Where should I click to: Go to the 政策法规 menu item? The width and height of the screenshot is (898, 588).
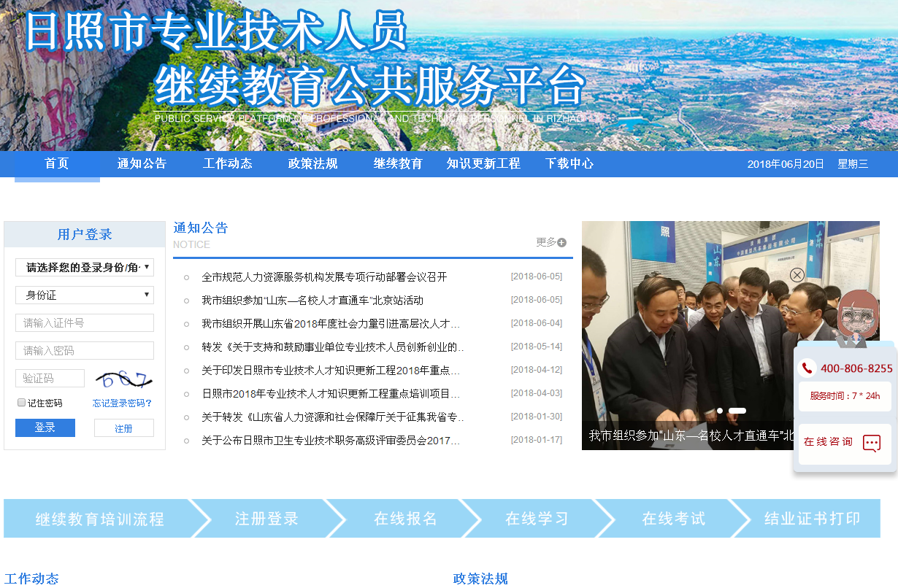click(x=312, y=164)
